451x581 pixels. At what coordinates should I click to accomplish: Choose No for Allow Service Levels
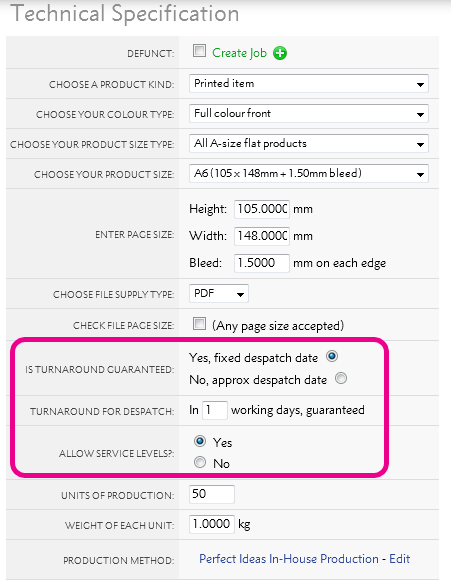pyautogui.click(x=200, y=462)
